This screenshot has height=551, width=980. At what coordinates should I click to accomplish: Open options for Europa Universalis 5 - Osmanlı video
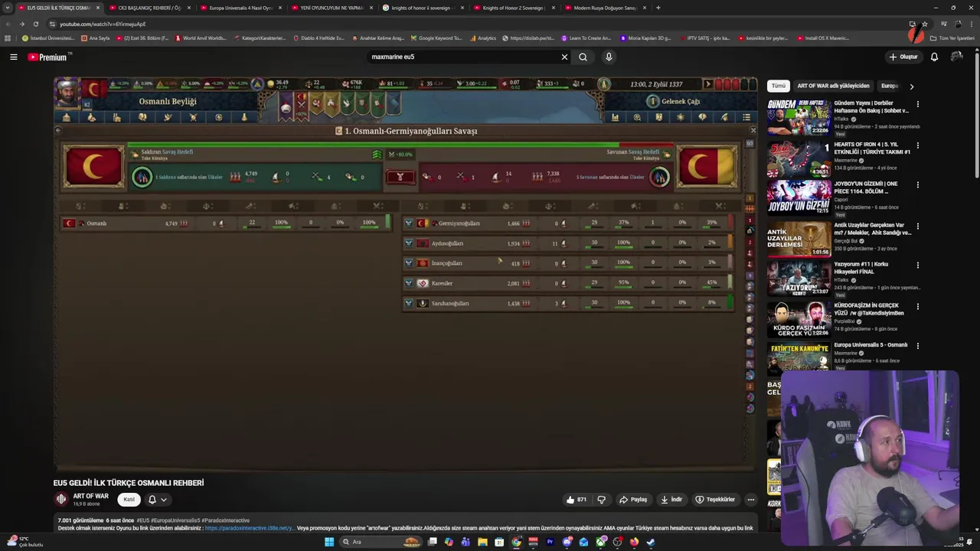point(918,346)
